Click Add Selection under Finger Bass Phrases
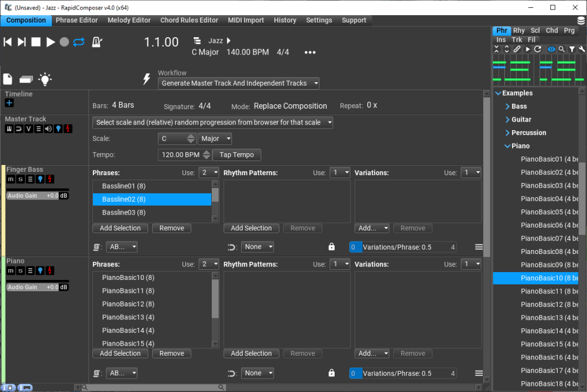Viewport: 587px width, 392px height. coord(120,228)
